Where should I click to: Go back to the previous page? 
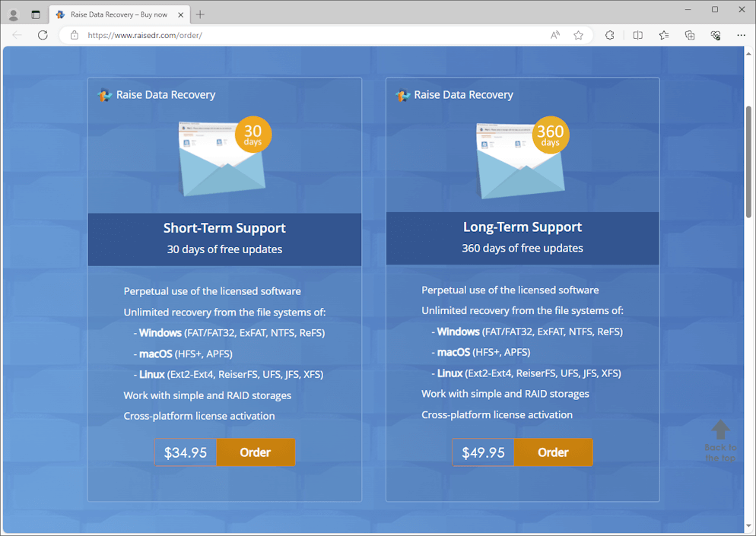pyautogui.click(x=17, y=35)
